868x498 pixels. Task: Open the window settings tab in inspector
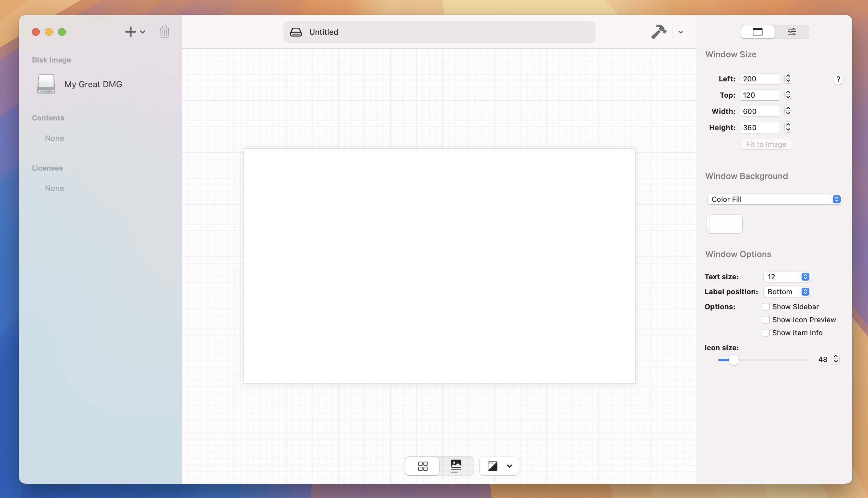758,32
